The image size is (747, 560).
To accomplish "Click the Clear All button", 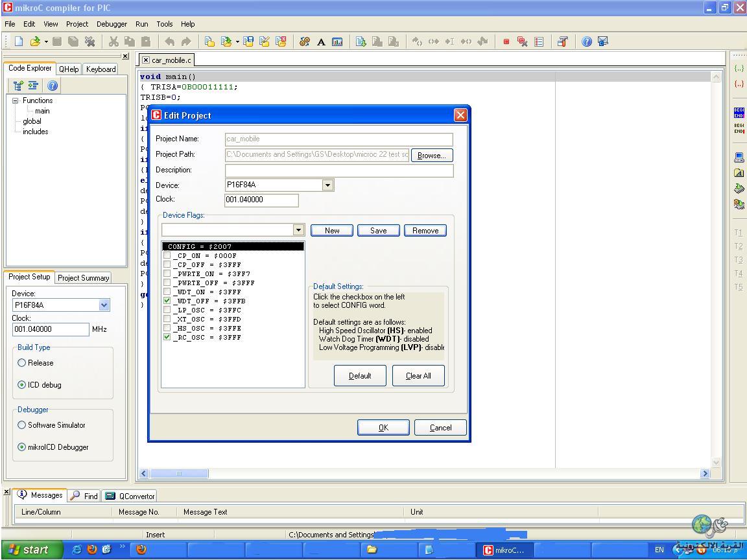I will coord(418,376).
